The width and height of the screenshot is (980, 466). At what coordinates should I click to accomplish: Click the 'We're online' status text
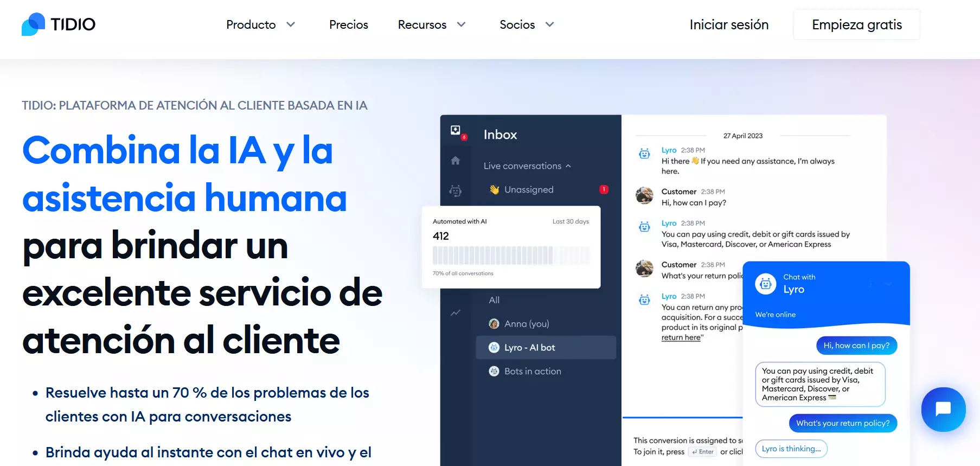tap(776, 315)
